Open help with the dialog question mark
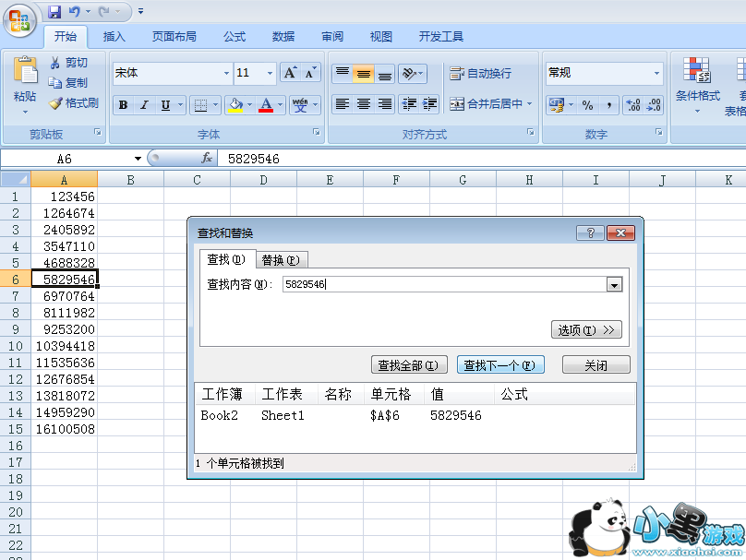 coord(590,232)
